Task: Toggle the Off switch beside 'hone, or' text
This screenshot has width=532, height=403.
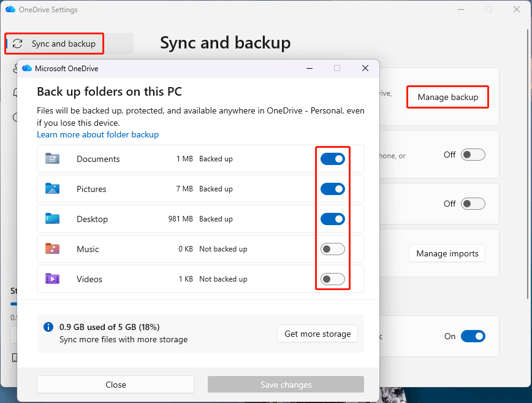Action: click(473, 155)
